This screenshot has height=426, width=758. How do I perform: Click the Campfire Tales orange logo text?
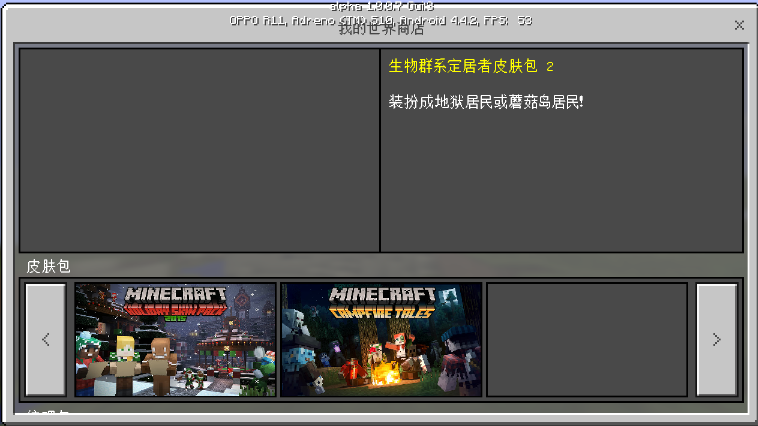pos(381,312)
